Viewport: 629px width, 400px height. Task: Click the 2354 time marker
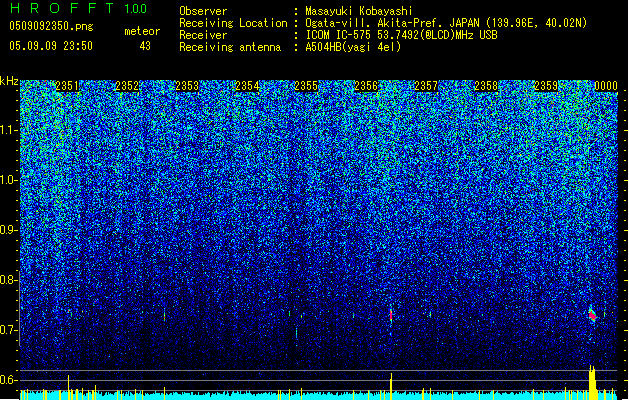(x=247, y=86)
